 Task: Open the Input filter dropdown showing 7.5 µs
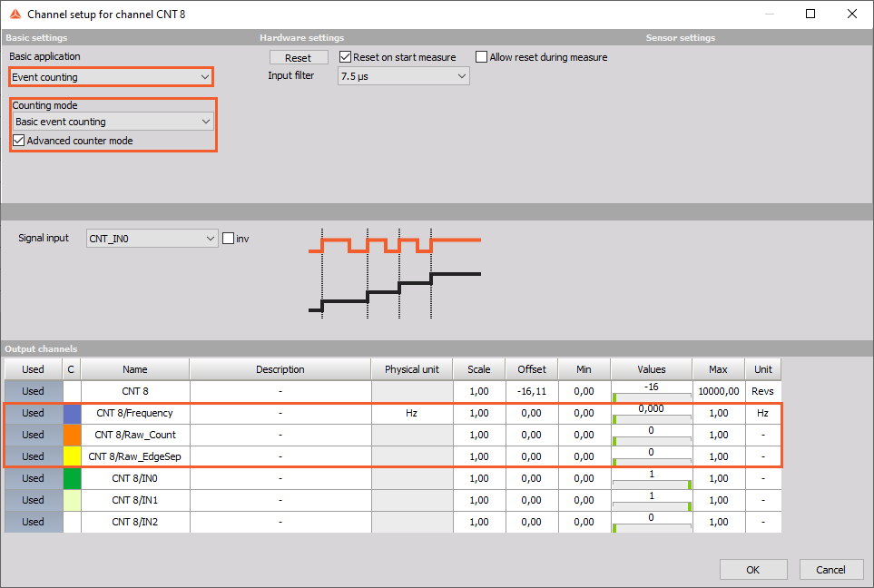coord(404,76)
